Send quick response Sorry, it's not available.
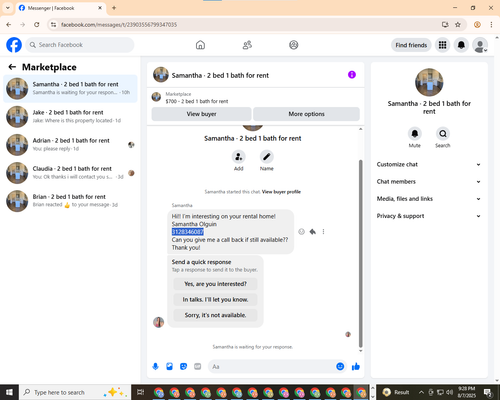 point(215,315)
